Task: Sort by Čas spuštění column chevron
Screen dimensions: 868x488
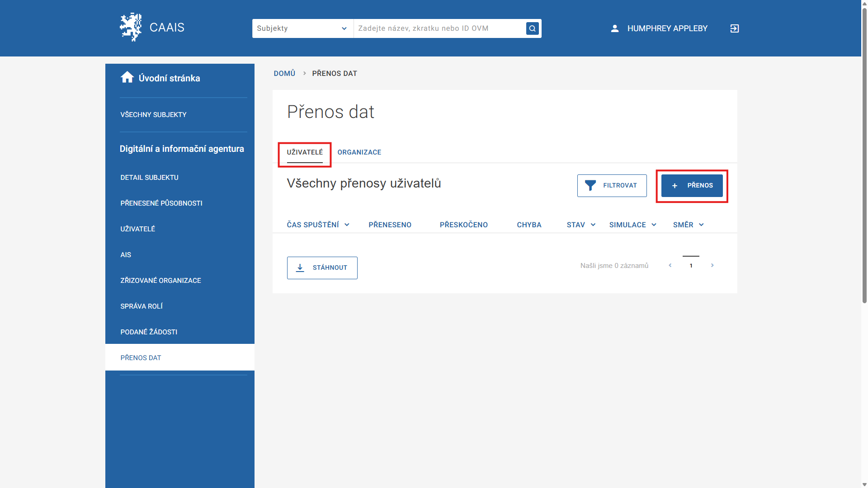Action: (x=347, y=225)
